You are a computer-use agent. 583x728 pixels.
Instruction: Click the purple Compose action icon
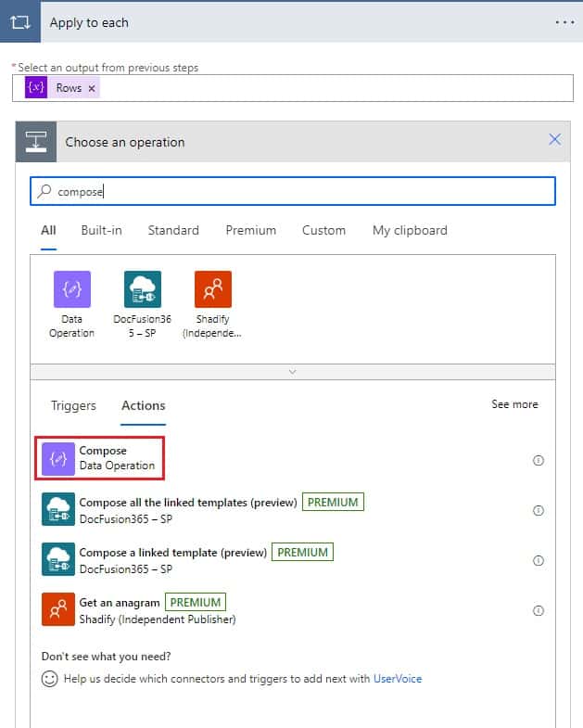tap(58, 459)
